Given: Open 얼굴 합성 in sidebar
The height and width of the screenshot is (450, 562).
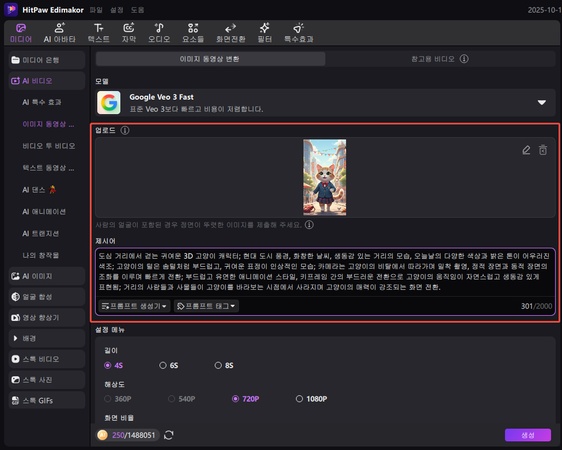Looking at the screenshot, I should click(47, 297).
